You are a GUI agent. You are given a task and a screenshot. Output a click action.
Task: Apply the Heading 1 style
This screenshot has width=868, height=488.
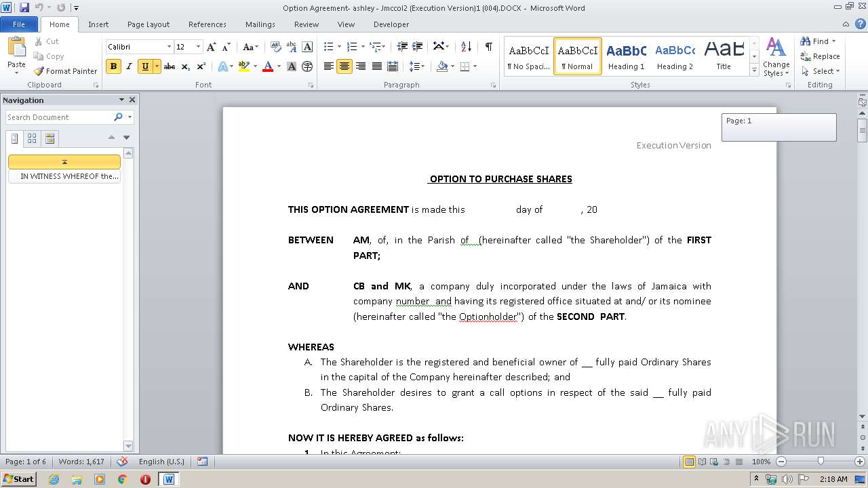click(x=627, y=56)
